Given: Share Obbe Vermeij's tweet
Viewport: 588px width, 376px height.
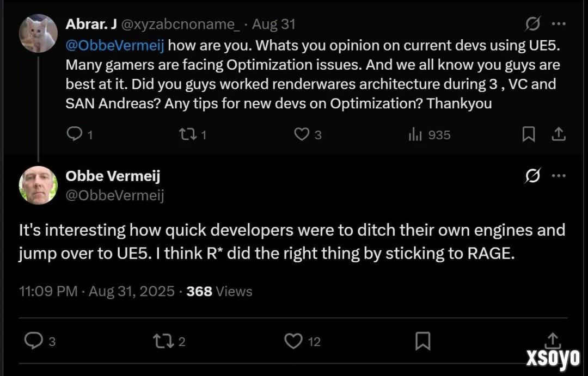Looking at the screenshot, I should coord(553,341).
